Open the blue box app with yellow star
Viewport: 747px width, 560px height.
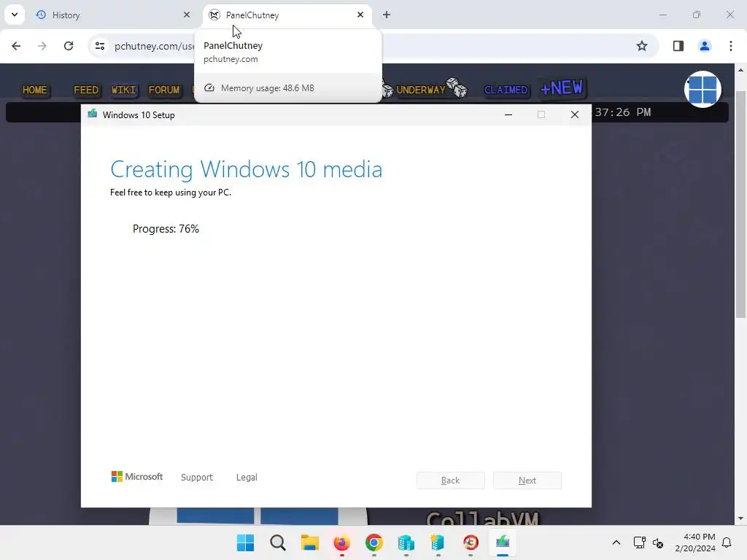coord(438,542)
